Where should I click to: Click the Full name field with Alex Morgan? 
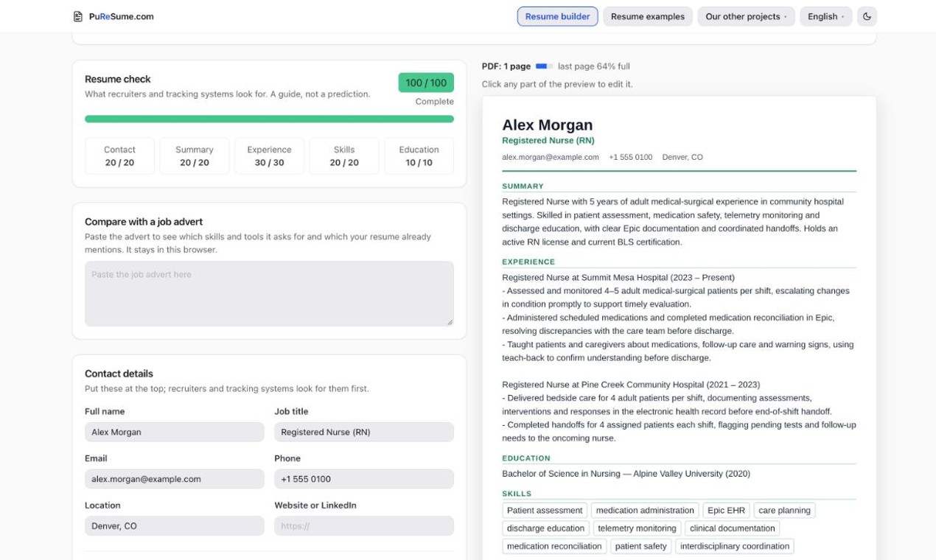point(174,432)
